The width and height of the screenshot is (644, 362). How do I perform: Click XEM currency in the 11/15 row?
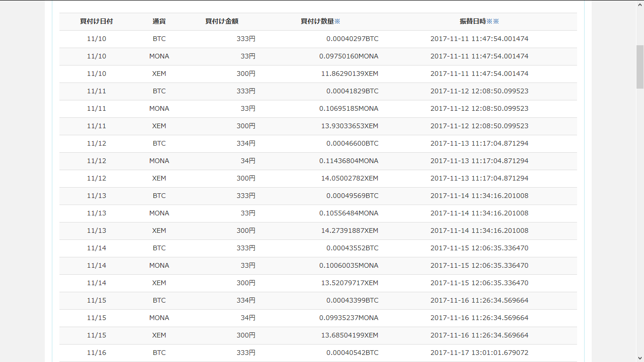tap(159, 335)
